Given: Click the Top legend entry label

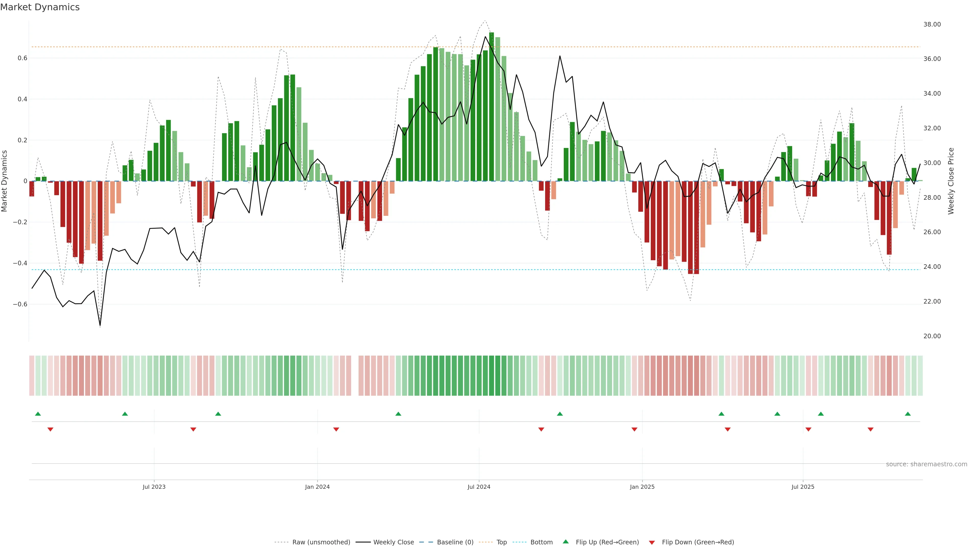Looking at the screenshot, I should (501, 542).
